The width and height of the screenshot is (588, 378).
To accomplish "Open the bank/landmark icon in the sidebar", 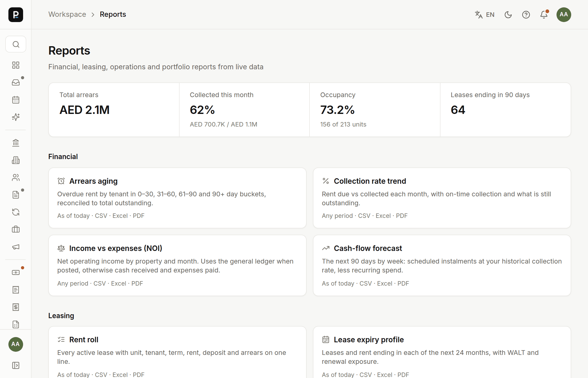I will (16, 143).
